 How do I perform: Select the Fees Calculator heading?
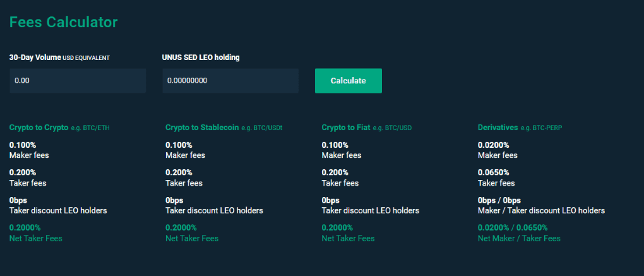pos(64,22)
